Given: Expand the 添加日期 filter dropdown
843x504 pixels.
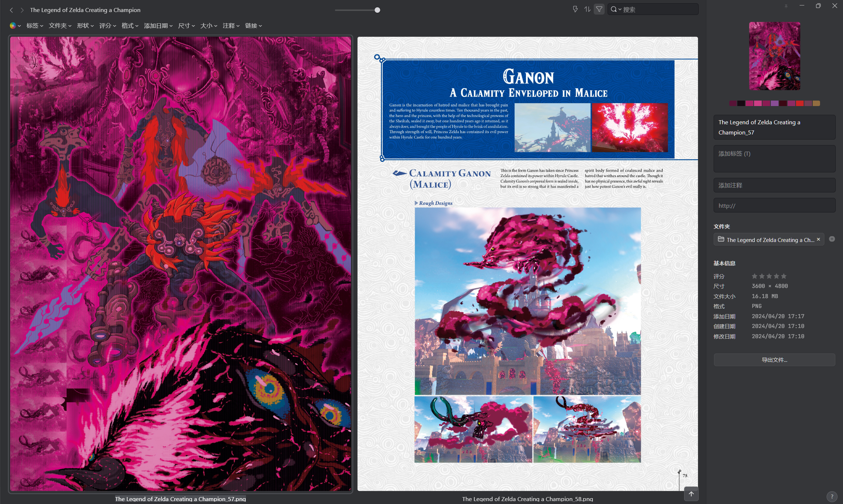Looking at the screenshot, I should point(158,26).
